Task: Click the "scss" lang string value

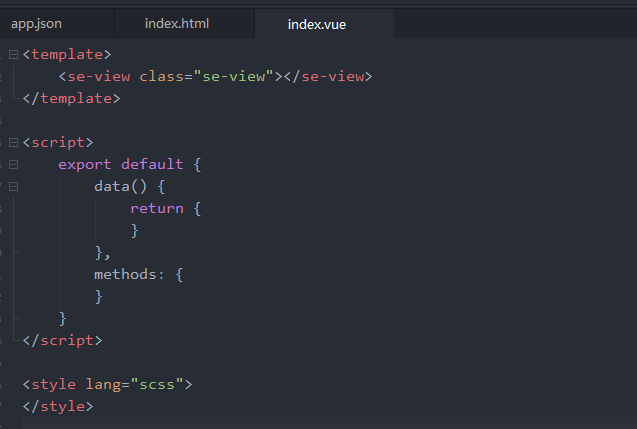Action: [x=157, y=384]
